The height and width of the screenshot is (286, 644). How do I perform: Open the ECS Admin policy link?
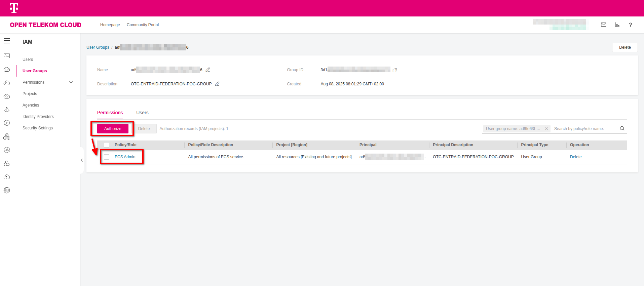click(125, 157)
